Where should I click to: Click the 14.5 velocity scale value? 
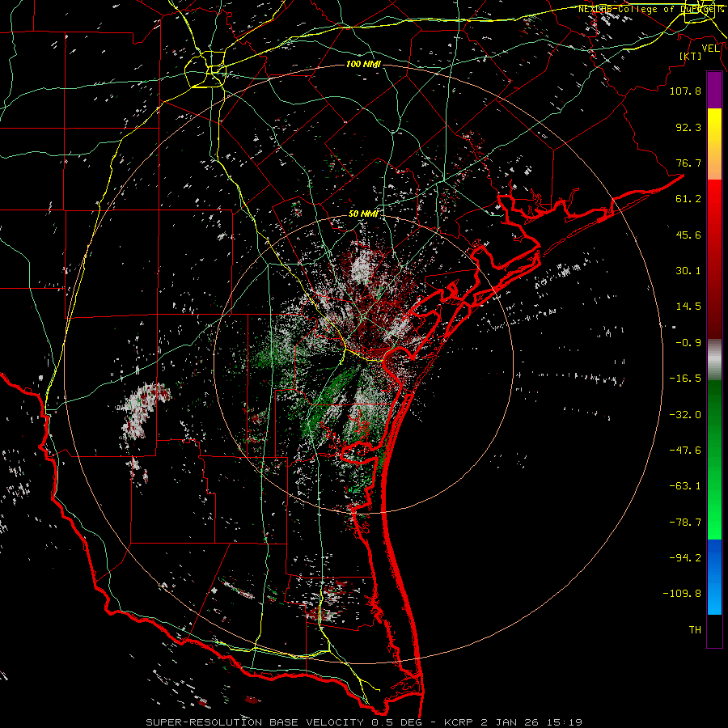coord(688,307)
